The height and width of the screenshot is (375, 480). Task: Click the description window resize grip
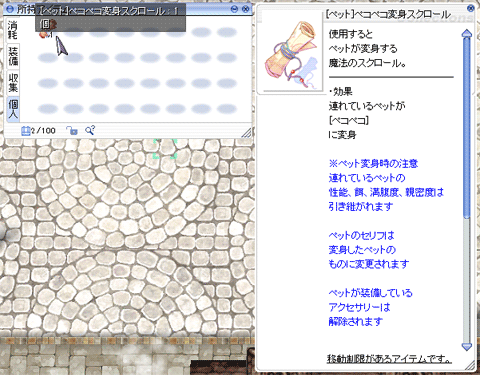pyautogui.click(x=470, y=365)
